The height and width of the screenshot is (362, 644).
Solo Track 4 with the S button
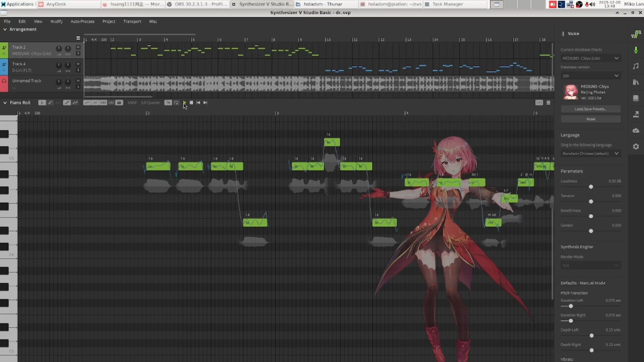click(78, 70)
